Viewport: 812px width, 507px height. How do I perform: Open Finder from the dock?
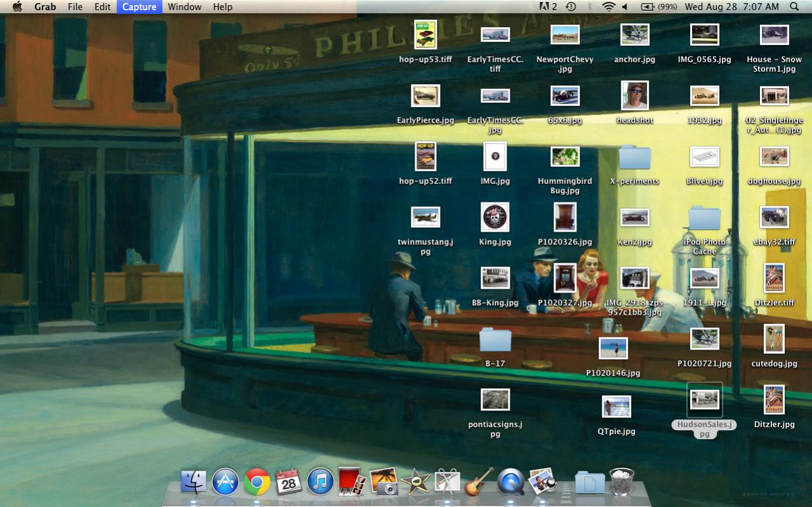(x=194, y=482)
